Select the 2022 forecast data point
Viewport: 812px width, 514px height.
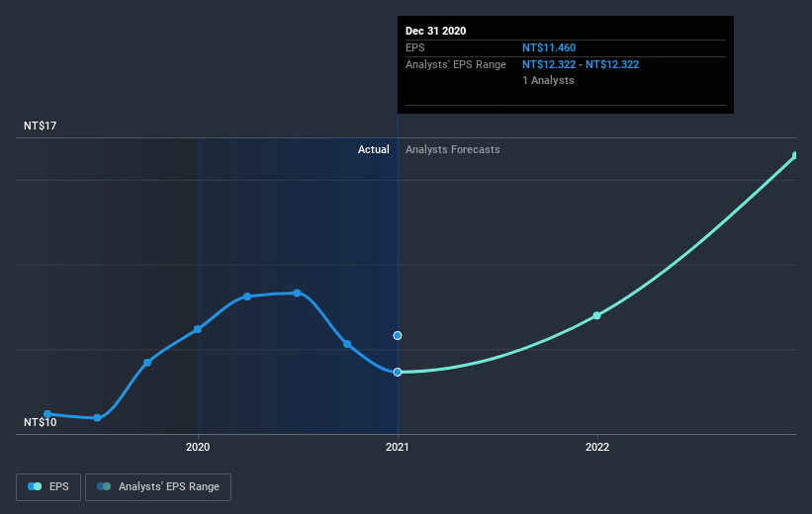[x=596, y=315]
